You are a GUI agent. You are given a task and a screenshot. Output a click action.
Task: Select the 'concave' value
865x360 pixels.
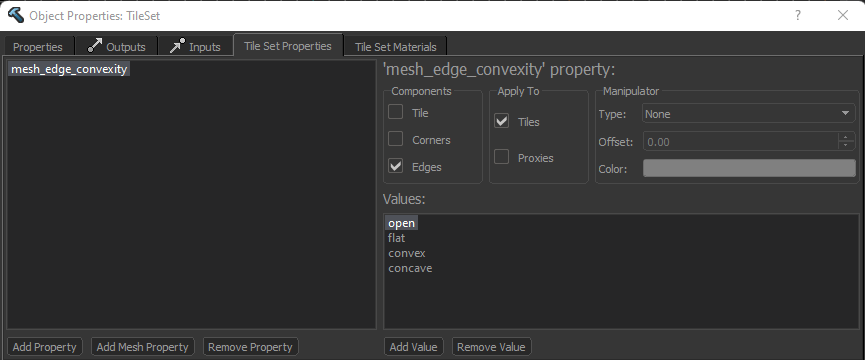(410, 268)
